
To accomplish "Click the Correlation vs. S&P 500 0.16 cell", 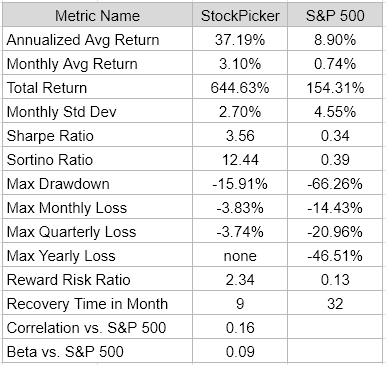I will point(240,327).
